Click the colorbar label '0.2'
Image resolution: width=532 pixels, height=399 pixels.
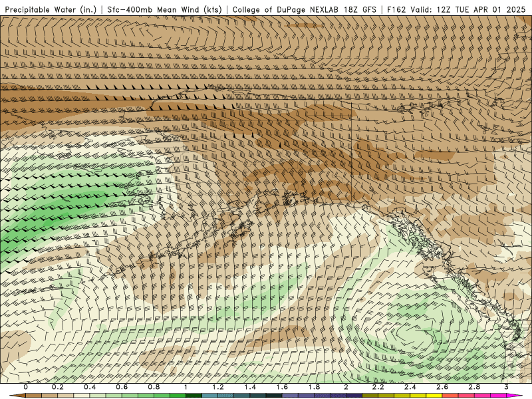[57, 387]
